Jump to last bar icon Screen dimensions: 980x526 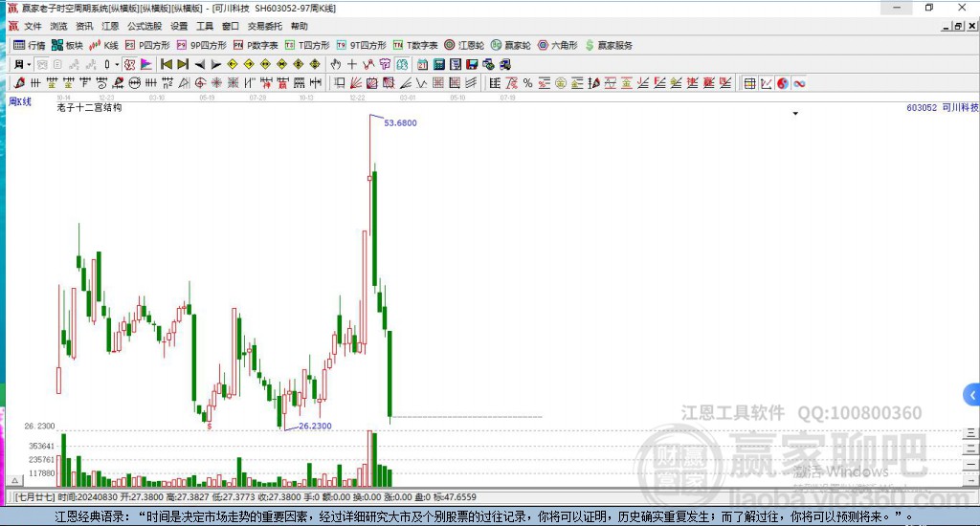183,64
